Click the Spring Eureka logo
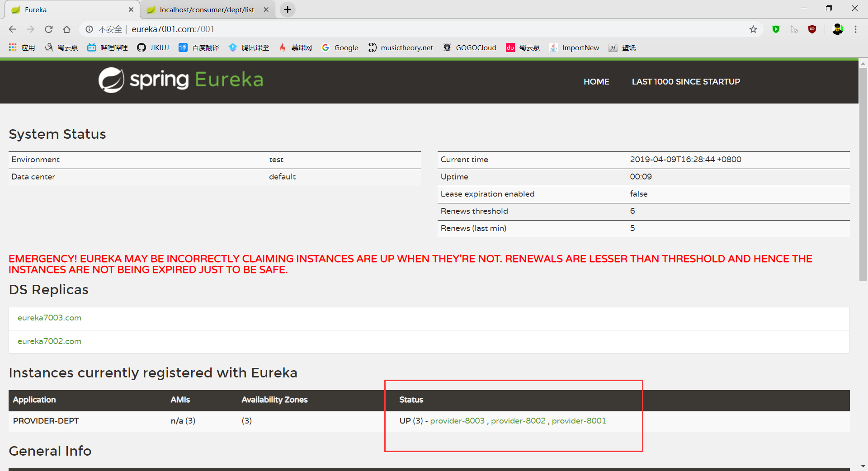 pos(181,80)
